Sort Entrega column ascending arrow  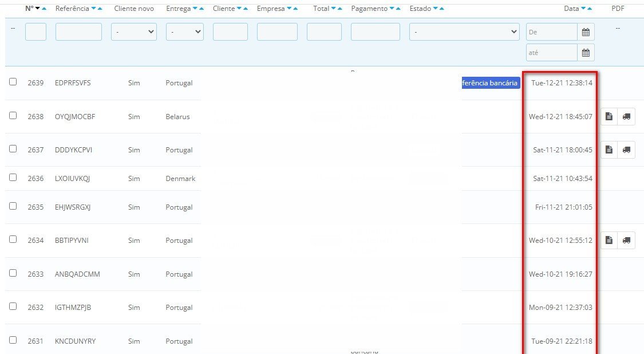coord(202,9)
